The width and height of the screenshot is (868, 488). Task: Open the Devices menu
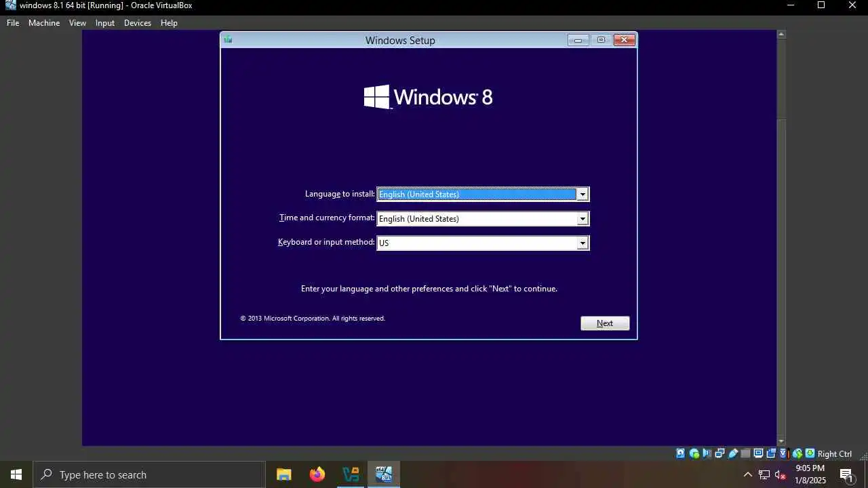click(138, 23)
